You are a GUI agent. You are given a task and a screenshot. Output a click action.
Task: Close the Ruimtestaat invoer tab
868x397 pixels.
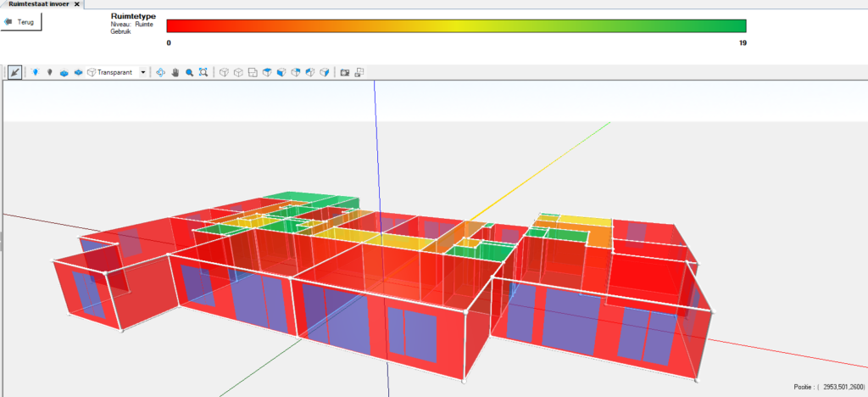click(x=77, y=3)
